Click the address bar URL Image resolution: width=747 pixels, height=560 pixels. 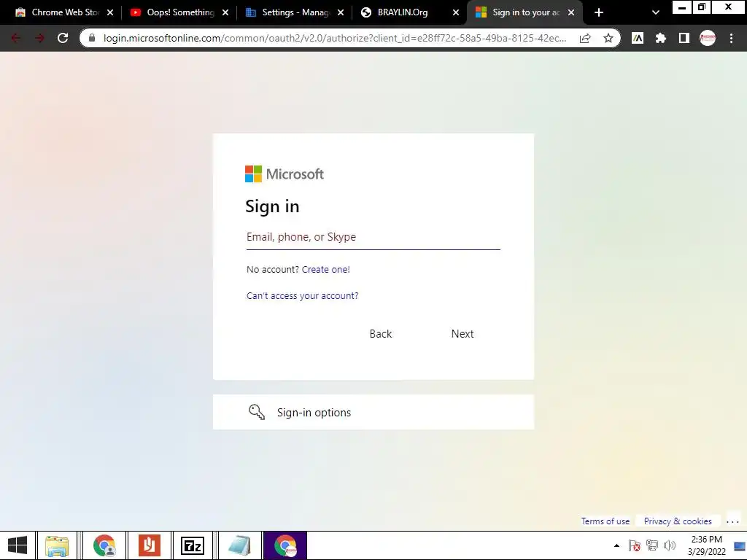pyautogui.click(x=335, y=38)
